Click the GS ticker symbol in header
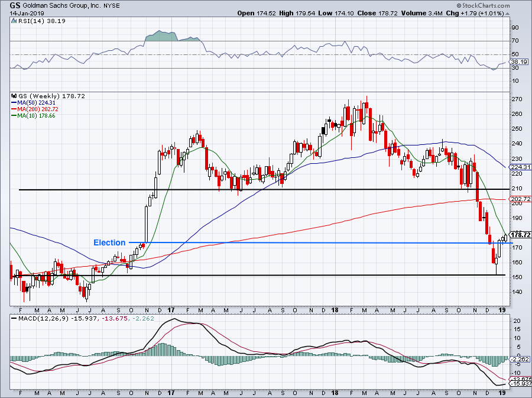 17,5
